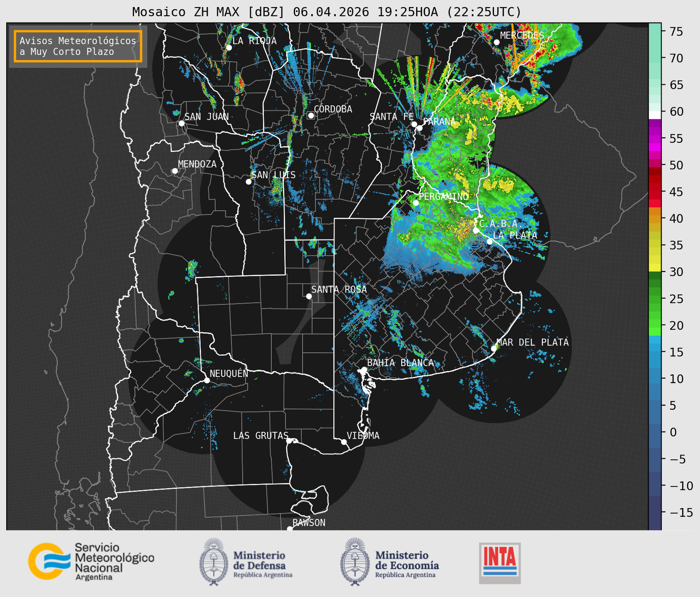The height and width of the screenshot is (597, 700).
Task: Select the Mar del Plata marker
Action: (493, 348)
